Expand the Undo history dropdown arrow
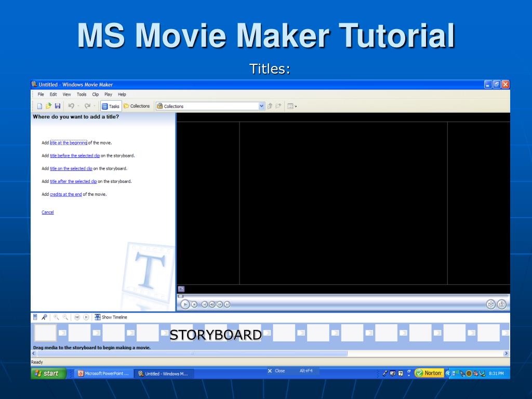532x399 pixels. [x=78, y=106]
